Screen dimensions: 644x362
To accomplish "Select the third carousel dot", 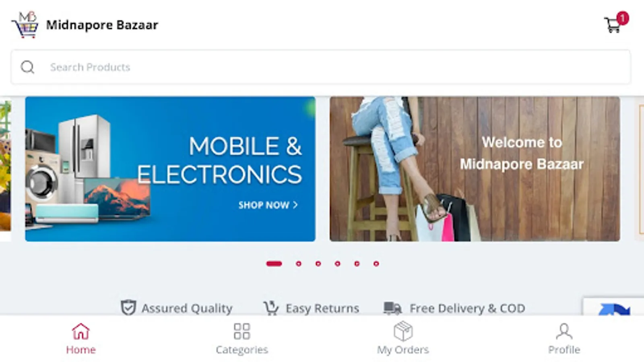I will coord(318,264).
